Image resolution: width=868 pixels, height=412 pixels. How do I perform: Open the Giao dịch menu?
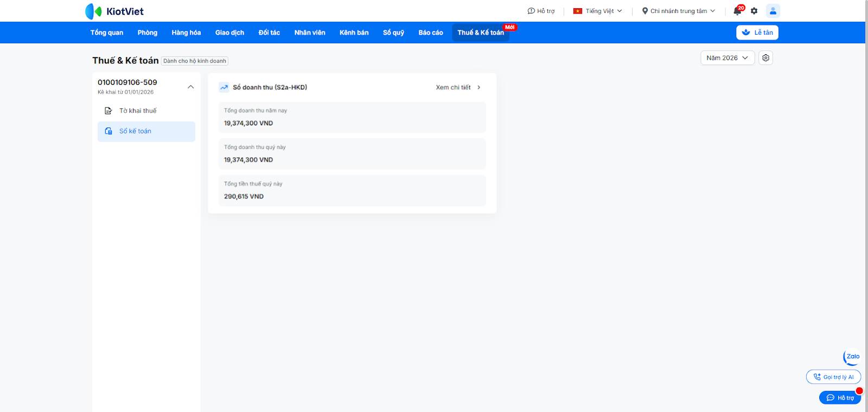click(229, 33)
